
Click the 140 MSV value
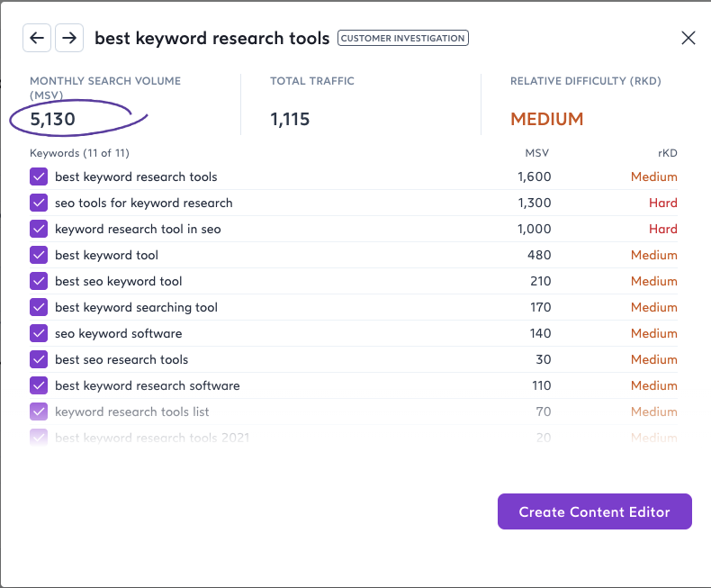pos(541,333)
